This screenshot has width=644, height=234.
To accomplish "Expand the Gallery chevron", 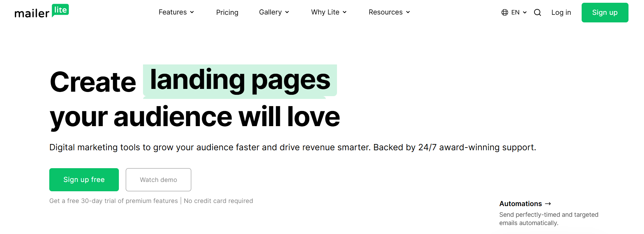I will click(x=287, y=12).
